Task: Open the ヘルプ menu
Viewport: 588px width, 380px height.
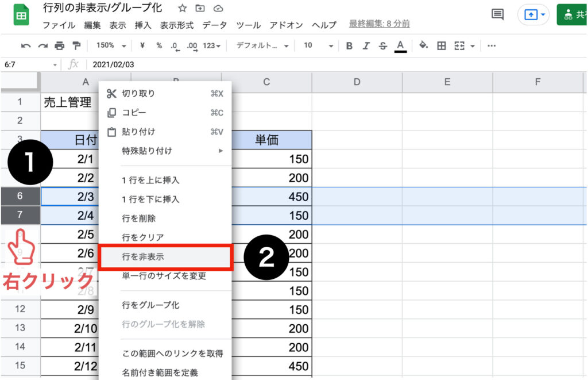Action: coord(324,25)
